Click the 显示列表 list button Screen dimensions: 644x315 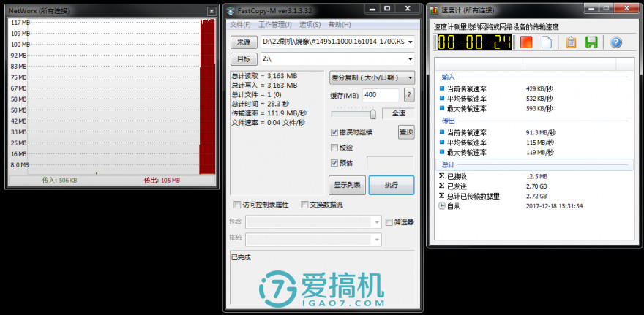(347, 185)
